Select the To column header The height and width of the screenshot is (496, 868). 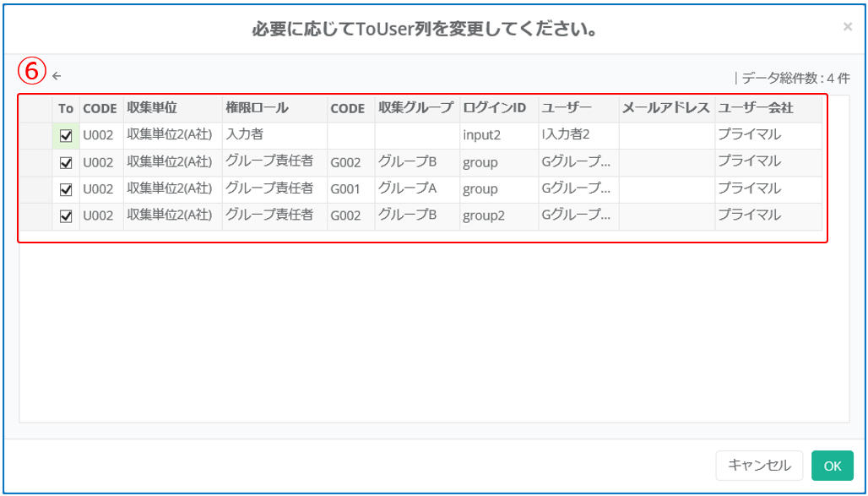[67, 109]
